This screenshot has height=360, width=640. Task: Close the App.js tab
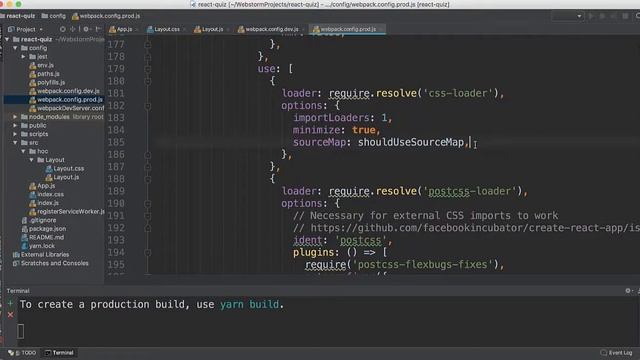click(x=137, y=29)
